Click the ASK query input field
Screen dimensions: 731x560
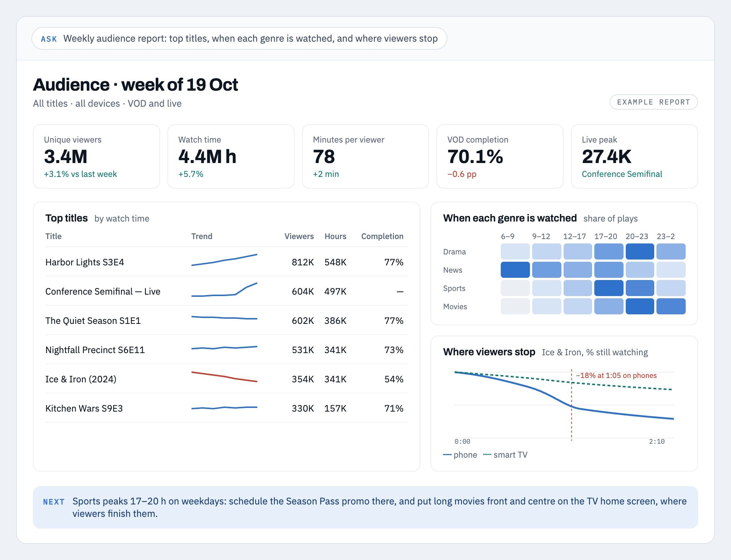click(239, 38)
